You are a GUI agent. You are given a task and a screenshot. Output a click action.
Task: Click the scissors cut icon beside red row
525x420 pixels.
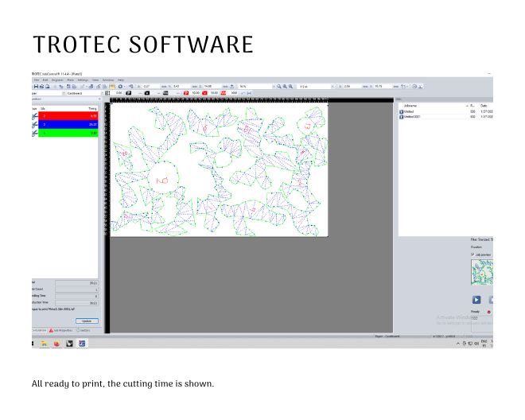point(35,116)
